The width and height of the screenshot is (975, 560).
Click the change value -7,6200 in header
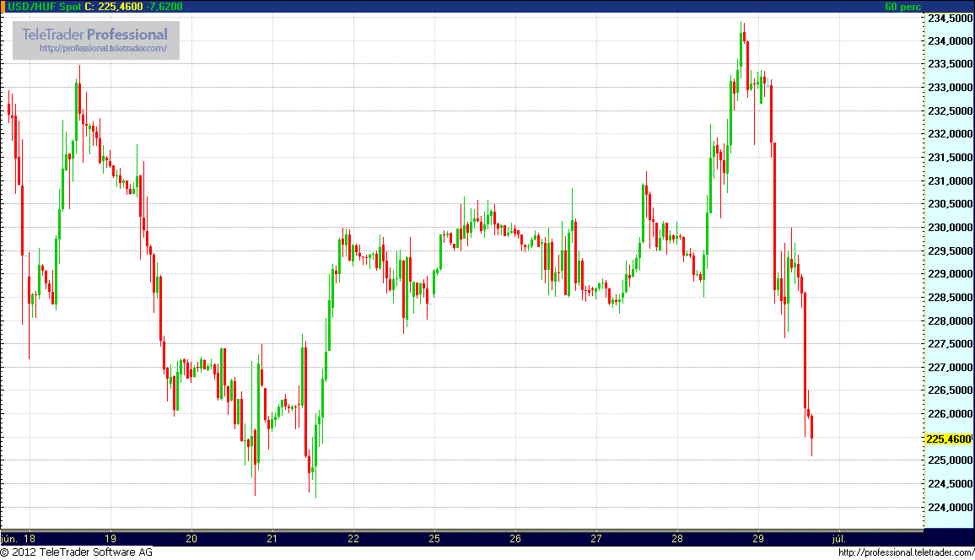click(x=164, y=6)
